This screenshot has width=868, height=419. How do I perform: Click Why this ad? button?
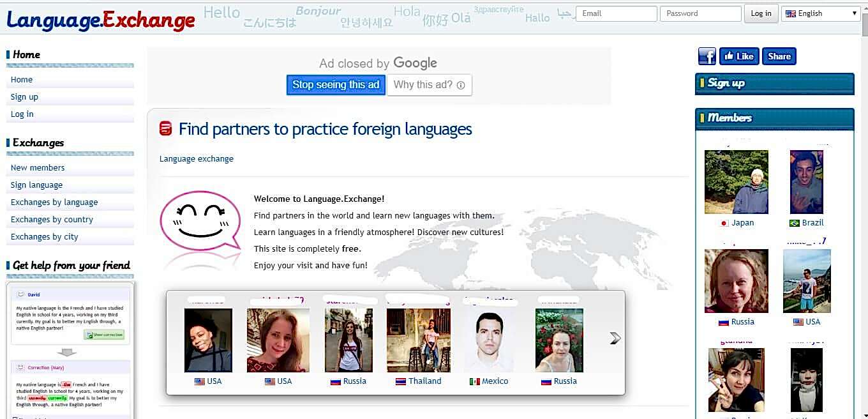coord(429,84)
